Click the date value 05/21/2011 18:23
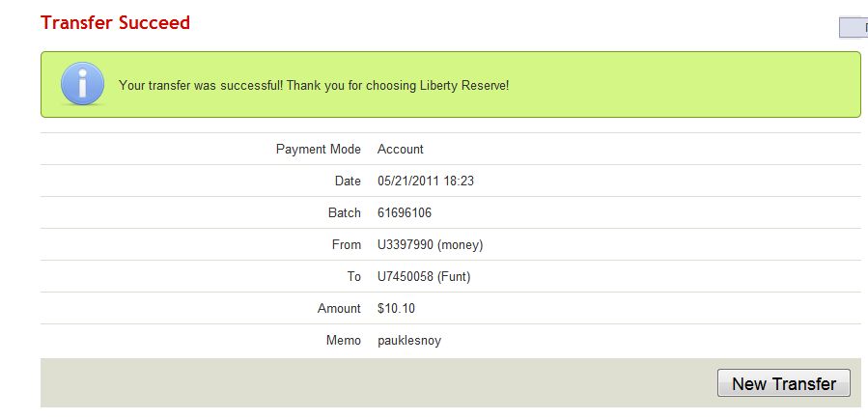Image resolution: width=868 pixels, height=419 pixels. pos(425,181)
